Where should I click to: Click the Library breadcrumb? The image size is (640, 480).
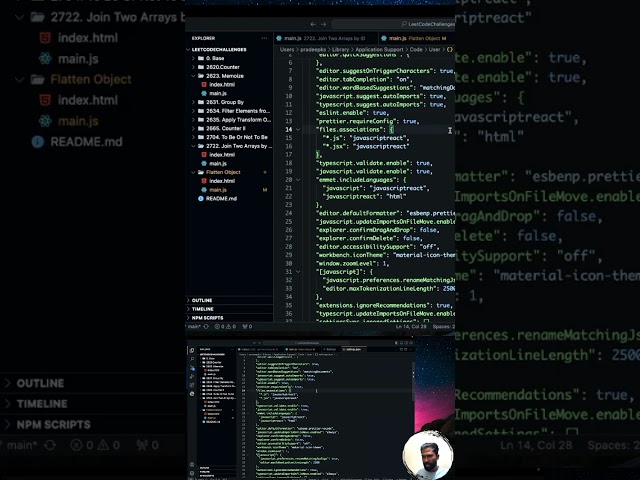[x=340, y=49]
